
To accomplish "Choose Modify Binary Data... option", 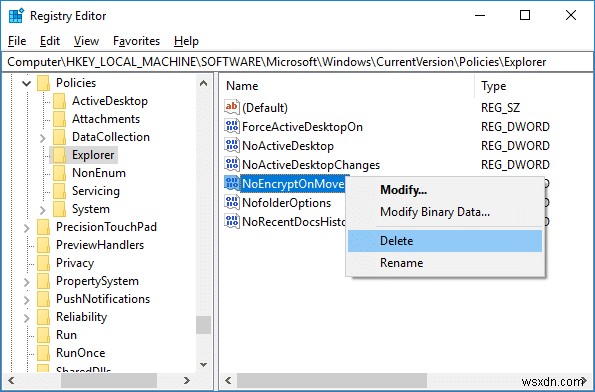I will click(x=445, y=212).
